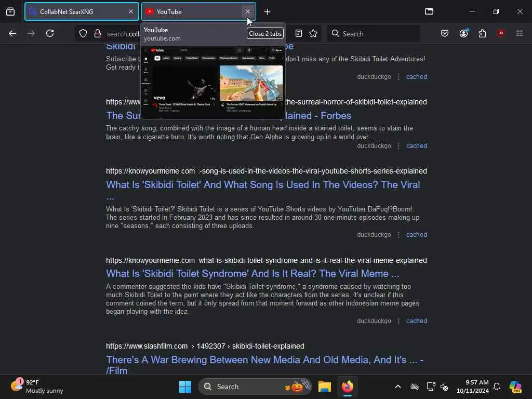The height and width of the screenshot is (399, 532).
Task: Open Firefox application hamburger menu
Action: pos(520,33)
